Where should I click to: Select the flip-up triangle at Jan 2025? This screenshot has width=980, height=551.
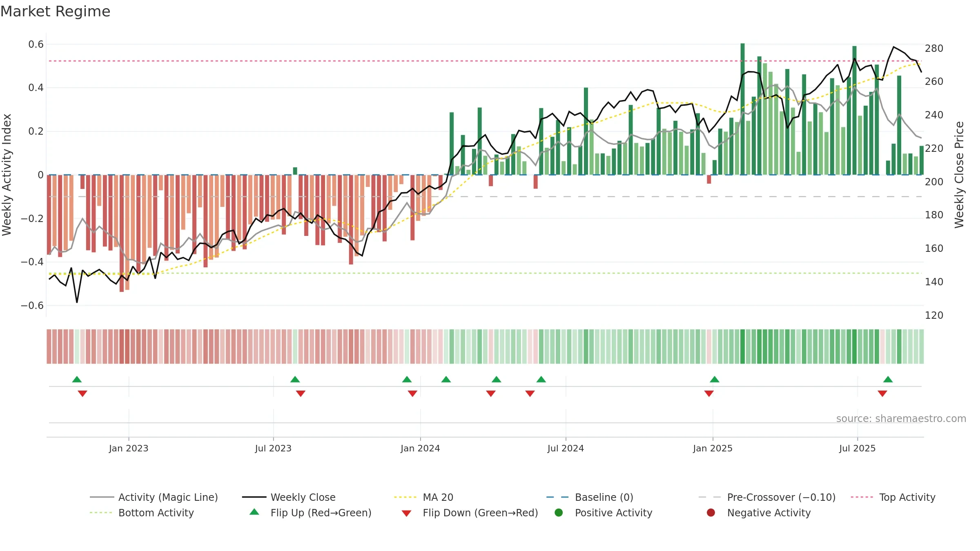[x=715, y=380]
